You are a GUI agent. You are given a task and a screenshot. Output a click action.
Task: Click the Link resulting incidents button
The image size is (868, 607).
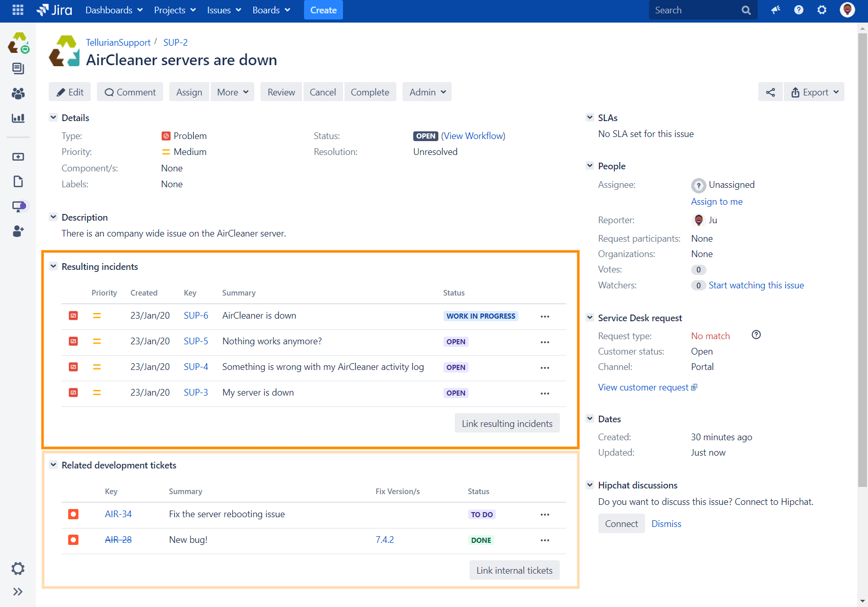pyautogui.click(x=507, y=423)
